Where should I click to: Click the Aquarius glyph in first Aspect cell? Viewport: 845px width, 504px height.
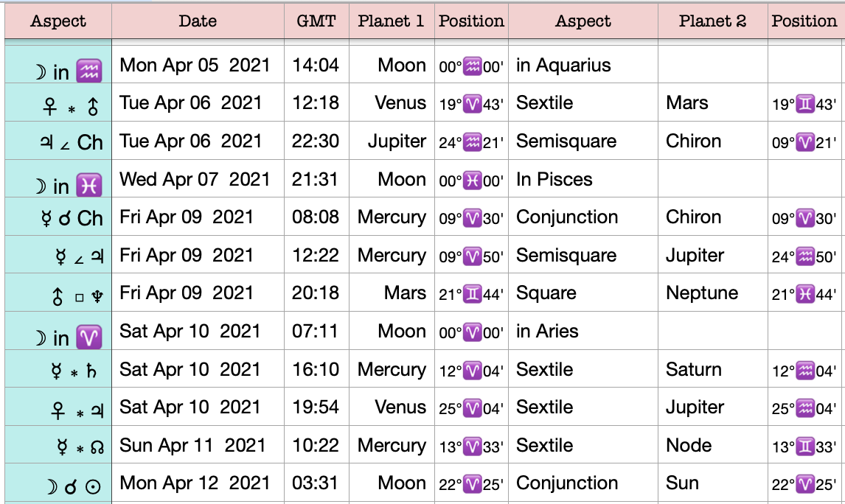[89, 71]
